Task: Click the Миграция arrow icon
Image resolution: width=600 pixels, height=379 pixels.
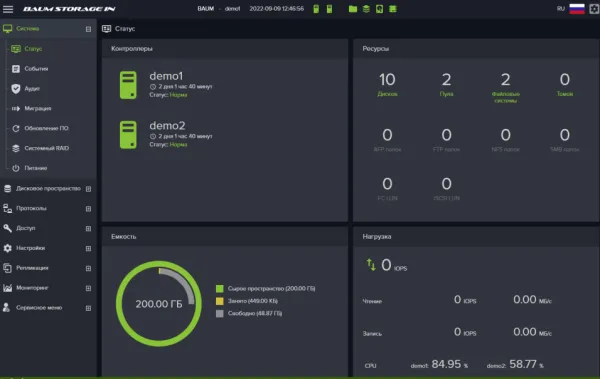Action: point(16,109)
